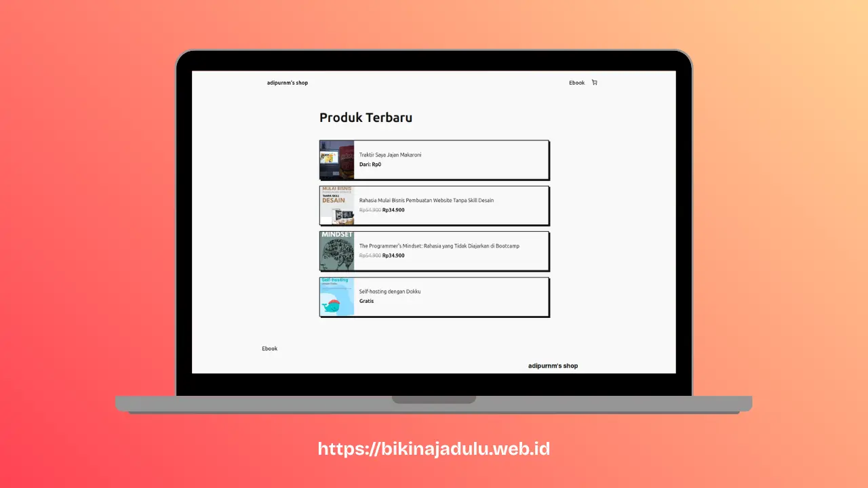The image size is (868, 488).
Task: Open the Ebook link in the footer
Action: point(269,348)
